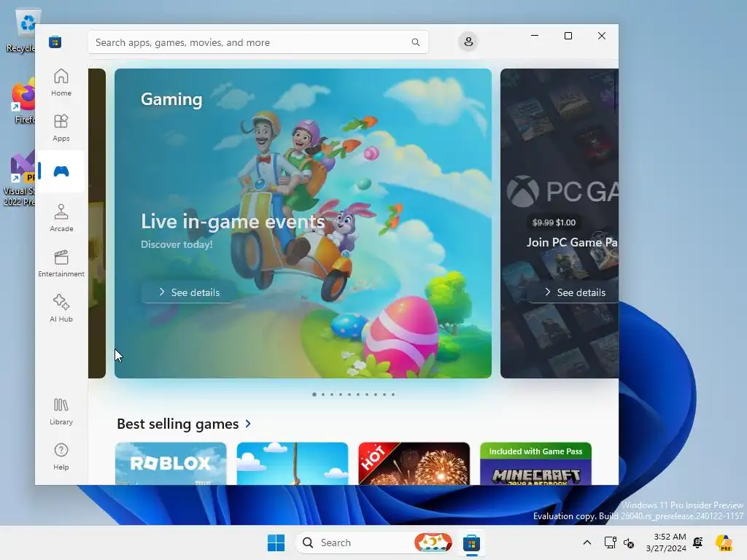Open the Minecraft Game Pass tile
The image size is (747, 560).
tap(535, 464)
